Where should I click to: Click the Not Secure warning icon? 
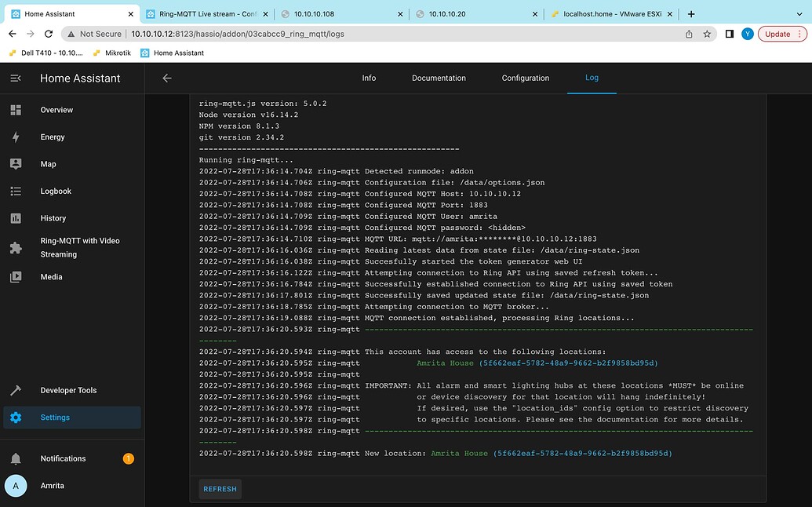point(71,34)
